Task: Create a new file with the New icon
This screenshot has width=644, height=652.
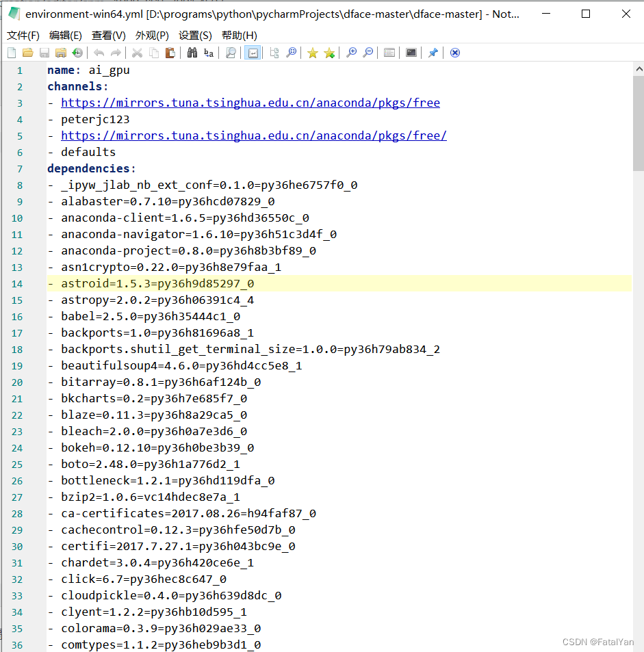Action: [x=11, y=53]
